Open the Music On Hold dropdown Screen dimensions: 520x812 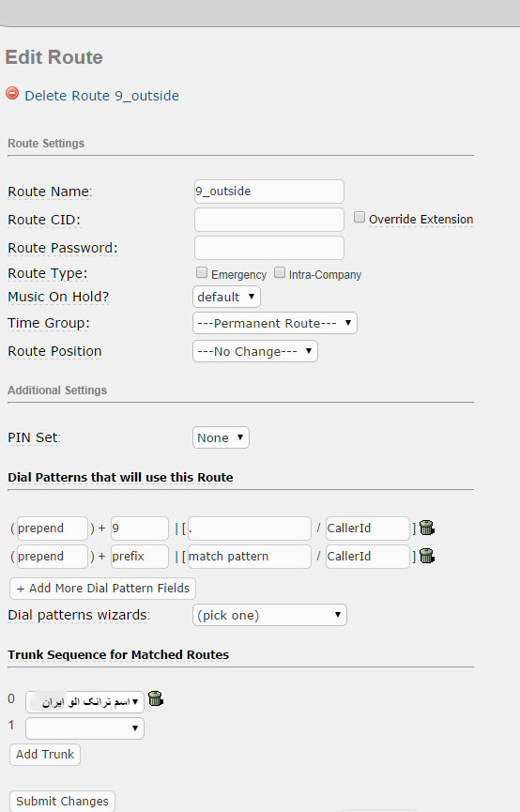[x=226, y=298]
